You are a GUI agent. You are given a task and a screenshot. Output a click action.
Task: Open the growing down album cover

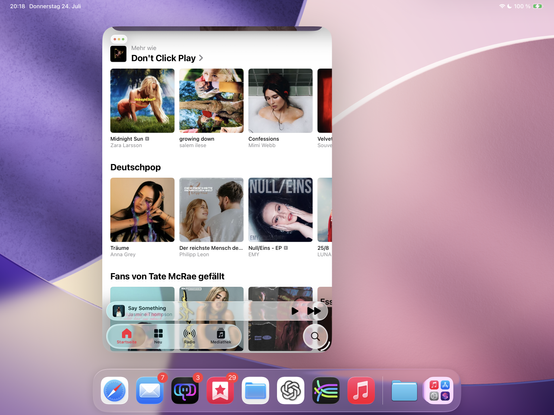211,101
